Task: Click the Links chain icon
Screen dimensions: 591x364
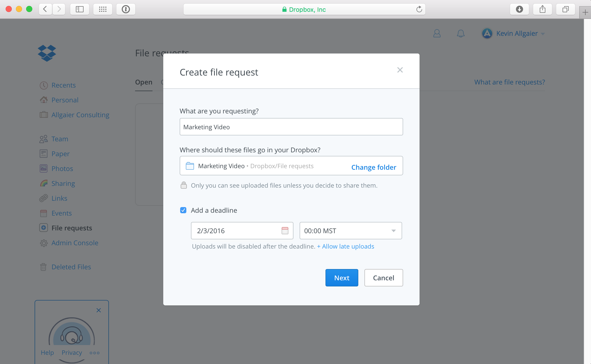Action: coord(44,198)
